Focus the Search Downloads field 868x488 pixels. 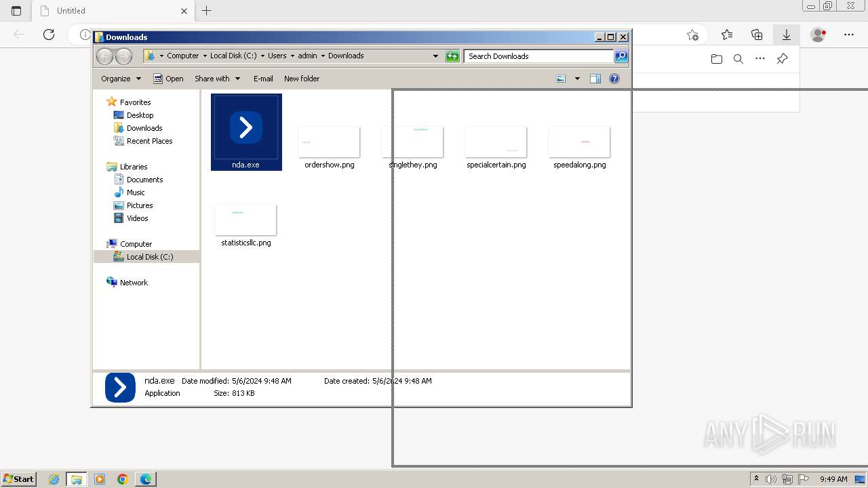tap(539, 56)
